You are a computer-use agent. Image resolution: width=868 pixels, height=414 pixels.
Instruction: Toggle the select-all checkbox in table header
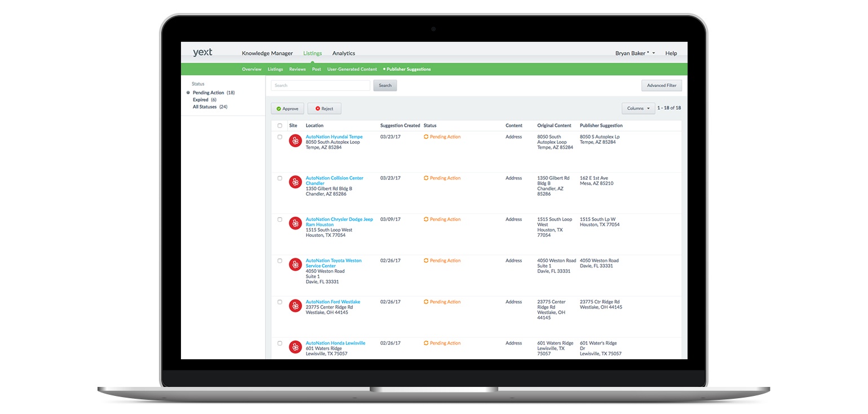point(280,126)
